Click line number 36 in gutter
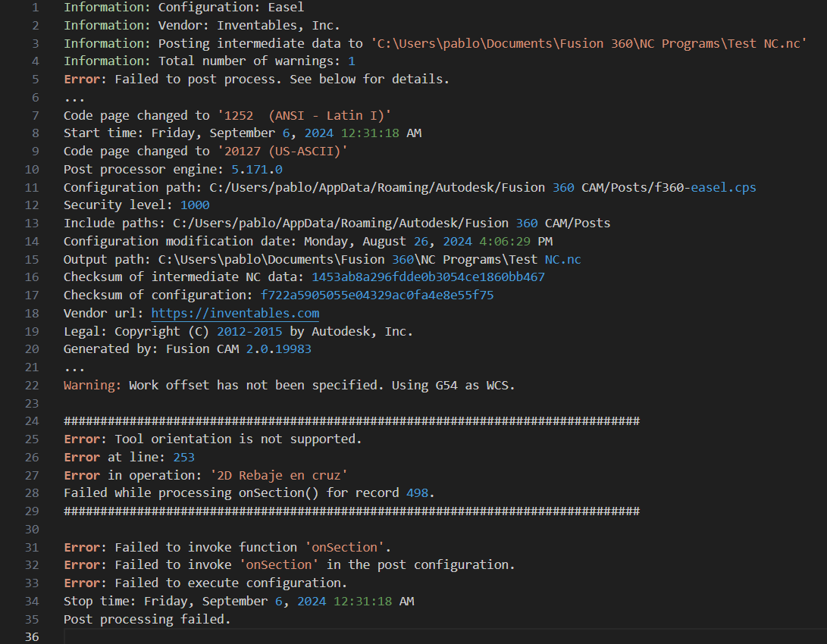This screenshot has height=644, width=827. (x=32, y=636)
